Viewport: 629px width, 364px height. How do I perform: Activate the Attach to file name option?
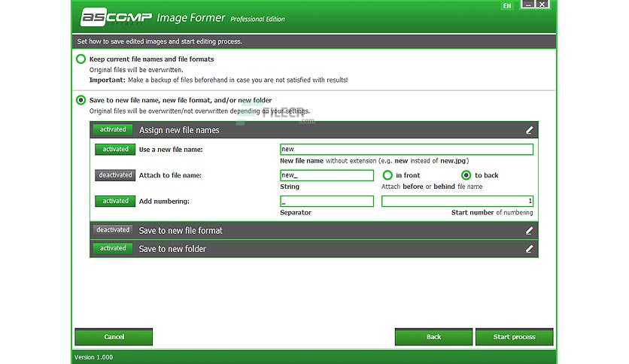pos(115,175)
